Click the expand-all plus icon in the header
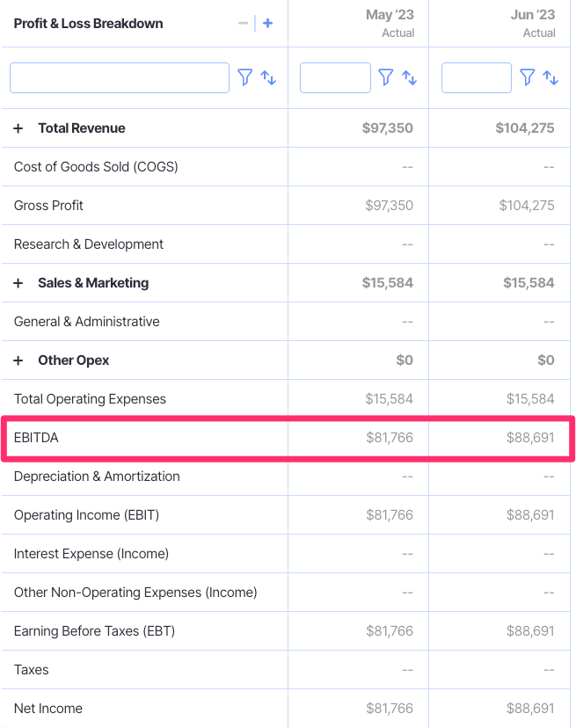The width and height of the screenshot is (576, 728). click(x=266, y=24)
